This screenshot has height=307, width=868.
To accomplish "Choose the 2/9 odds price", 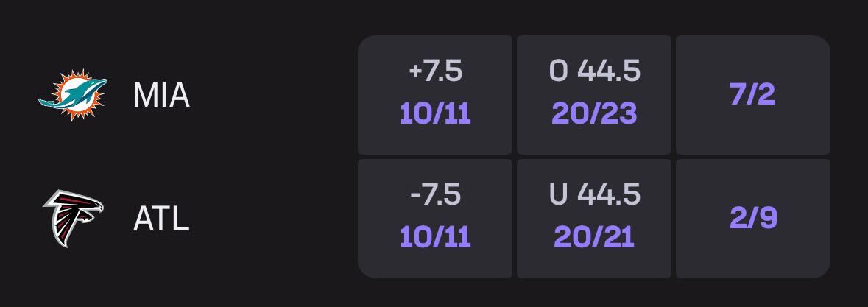I will [752, 219].
